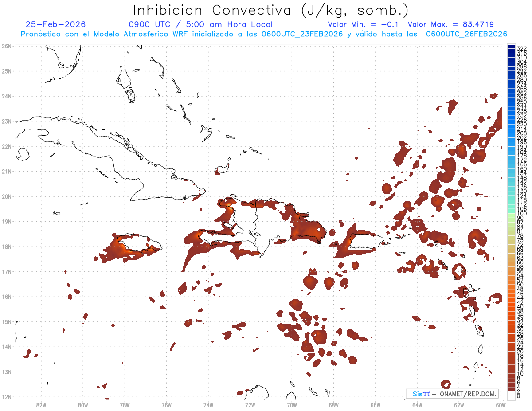Click "0900 UTC / 5:00 am Hora Local"

(x=201, y=24)
